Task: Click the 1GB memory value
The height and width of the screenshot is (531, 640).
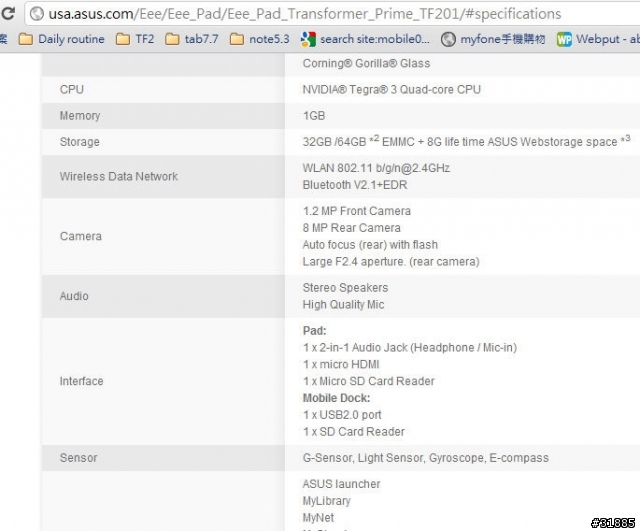Action: tap(314, 116)
